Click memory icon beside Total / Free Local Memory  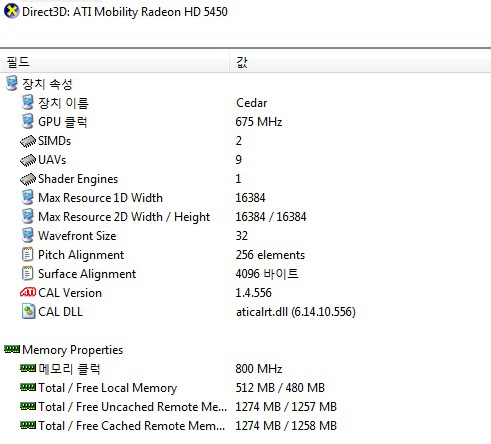(x=28, y=387)
